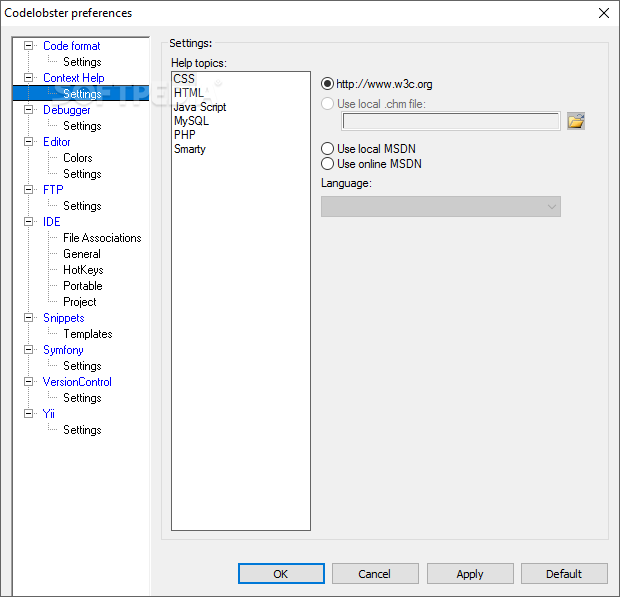Open the Language dropdown
Viewport: 620px width, 597px height.
click(440, 206)
